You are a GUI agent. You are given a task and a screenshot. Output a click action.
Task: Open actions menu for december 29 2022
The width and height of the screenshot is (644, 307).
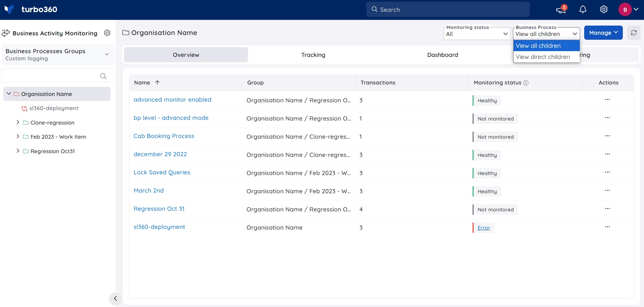coord(607,154)
